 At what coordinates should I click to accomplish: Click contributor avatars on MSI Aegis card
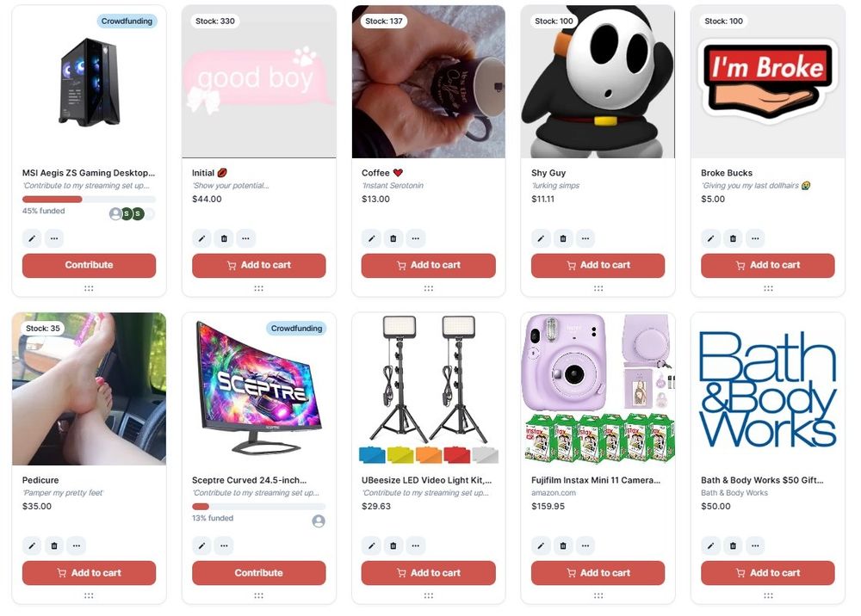tap(132, 214)
